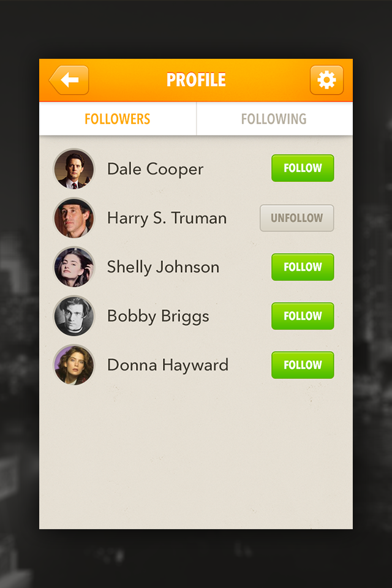Open settings via gear icon
Viewport: 392px width, 588px height.
click(x=326, y=80)
